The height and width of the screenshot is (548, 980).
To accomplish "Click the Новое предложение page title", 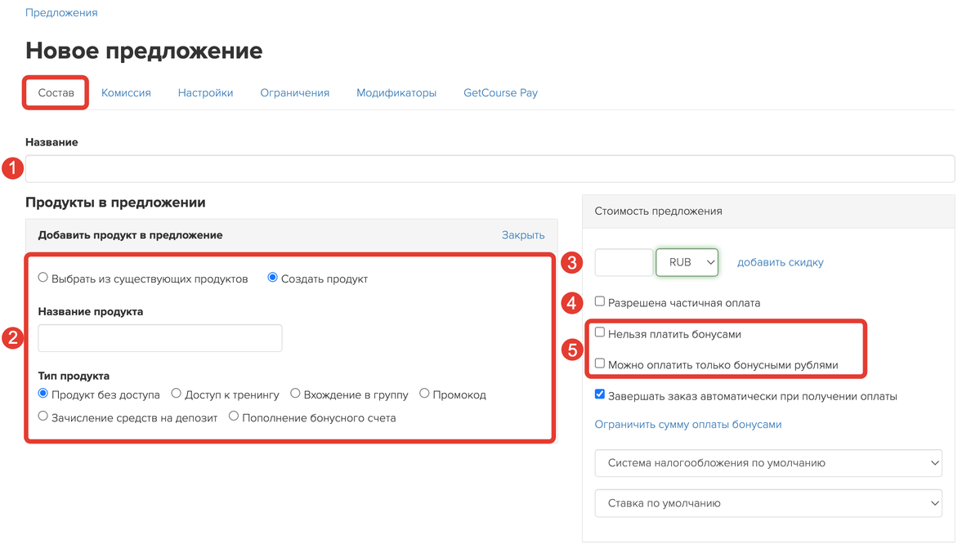I will point(144,51).
